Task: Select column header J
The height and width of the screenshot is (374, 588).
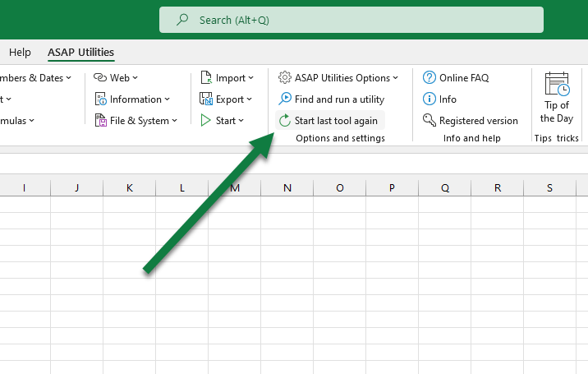Action: coord(77,187)
